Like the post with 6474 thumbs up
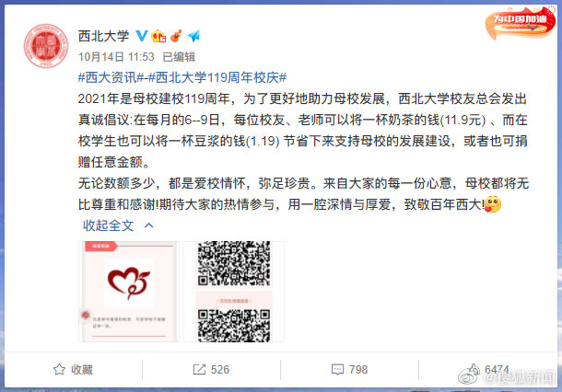This screenshot has width=562, height=392. [488, 369]
